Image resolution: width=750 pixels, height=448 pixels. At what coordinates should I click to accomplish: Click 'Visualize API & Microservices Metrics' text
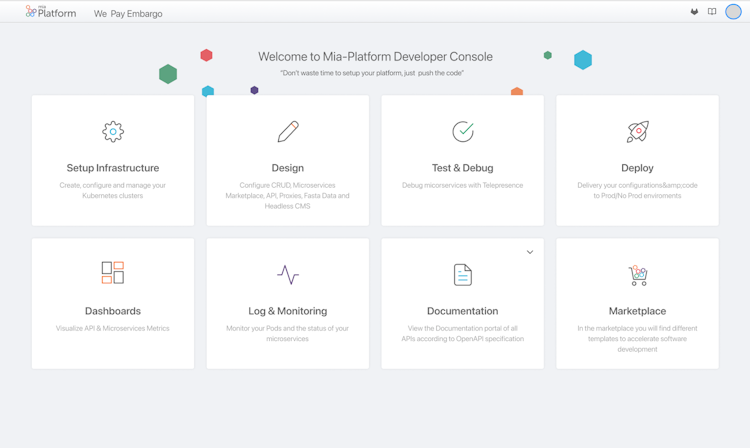click(x=113, y=328)
